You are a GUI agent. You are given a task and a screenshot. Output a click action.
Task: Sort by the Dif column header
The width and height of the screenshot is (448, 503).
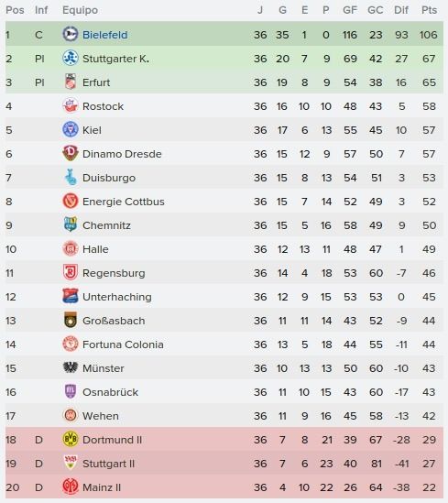(x=401, y=10)
